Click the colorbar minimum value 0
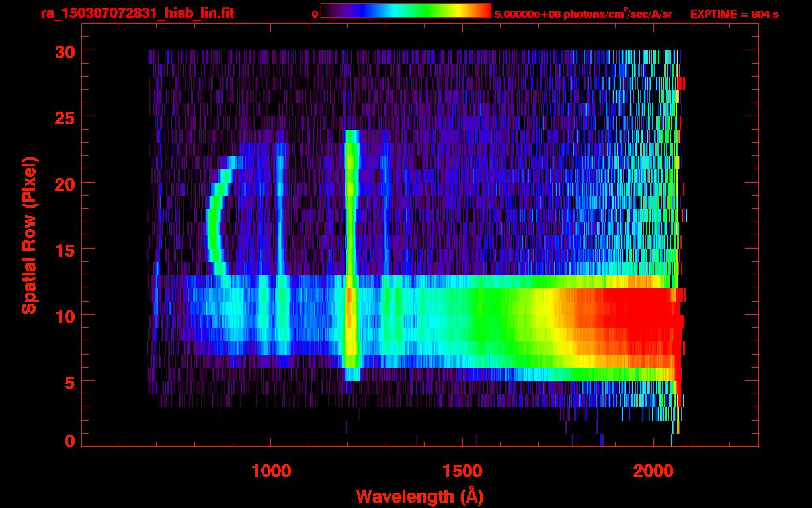 [x=315, y=14]
